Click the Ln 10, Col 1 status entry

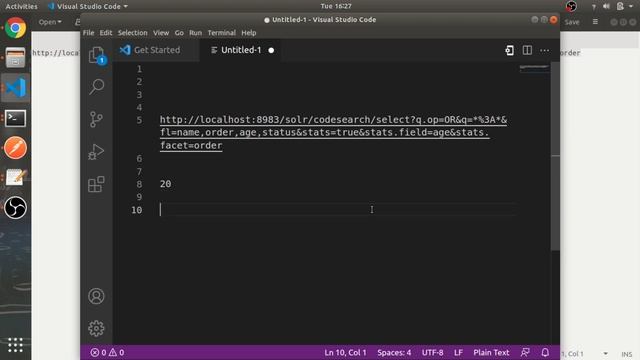point(345,352)
